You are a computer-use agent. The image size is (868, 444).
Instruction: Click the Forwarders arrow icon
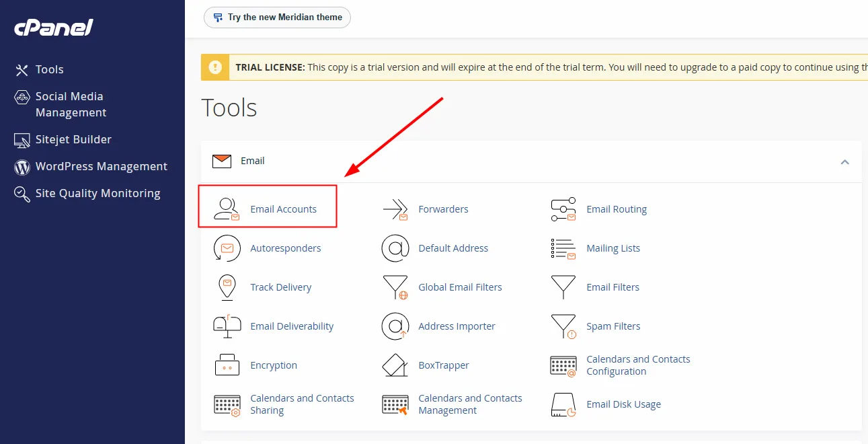pos(395,209)
